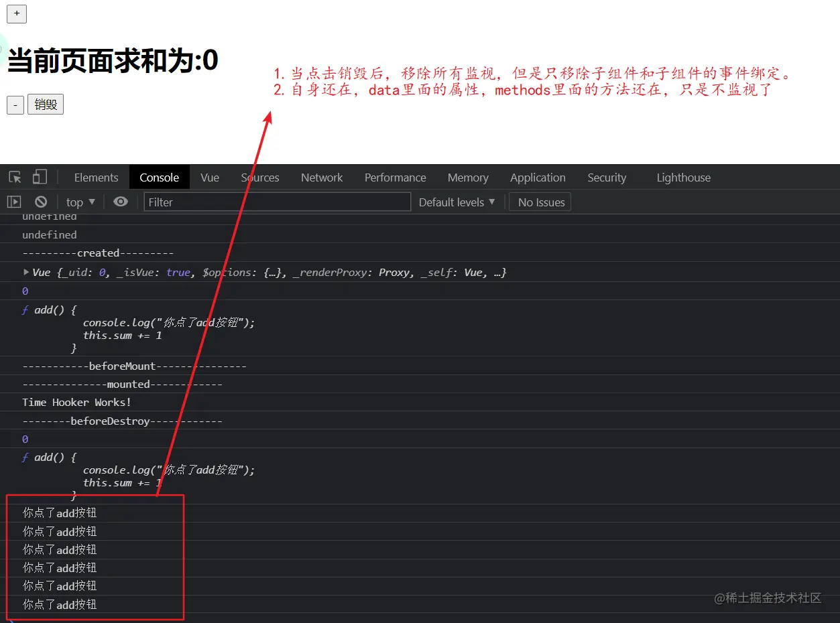Open the Sources tab
840x623 pixels.
click(260, 178)
